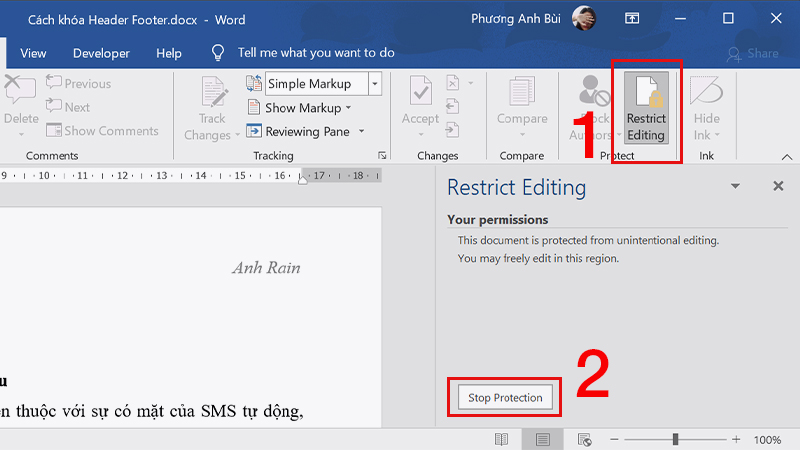Toggle the Reviewing Pane
Screen dimensions: 800x450
click(x=298, y=131)
